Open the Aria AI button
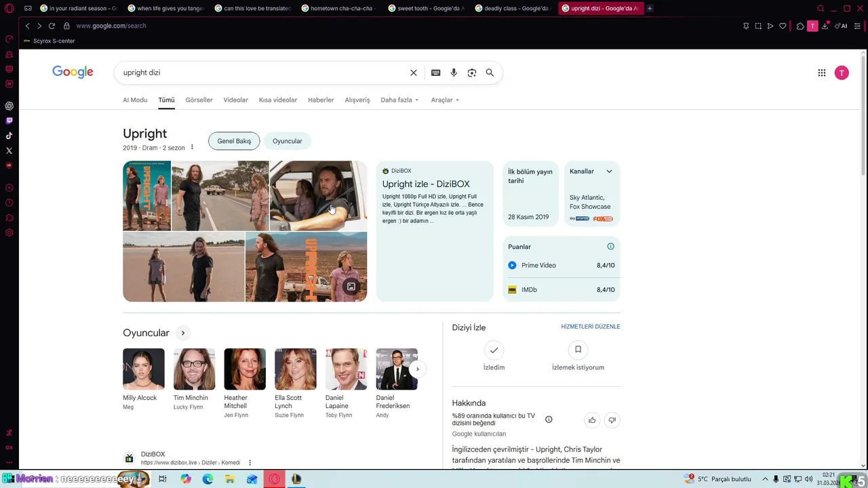This screenshot has width=868, height=488. 841,26
